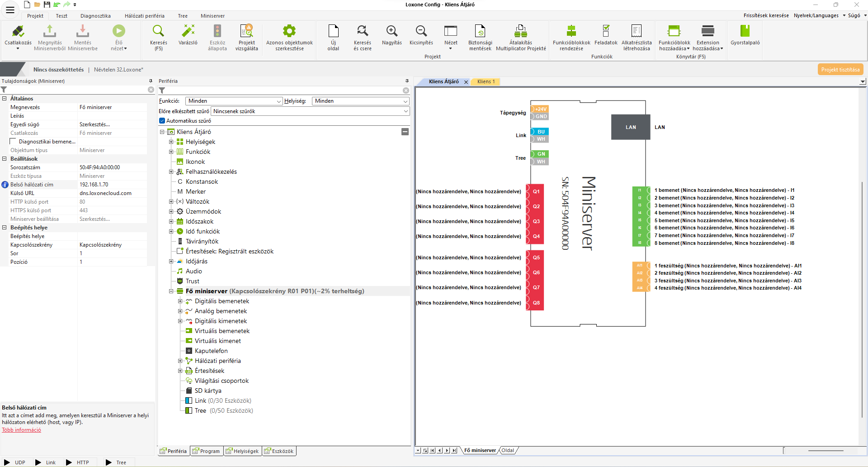
Task: Click Funkcióblokk hozzáadása icon
Action: pyautogui.click(x=674, y=31)
